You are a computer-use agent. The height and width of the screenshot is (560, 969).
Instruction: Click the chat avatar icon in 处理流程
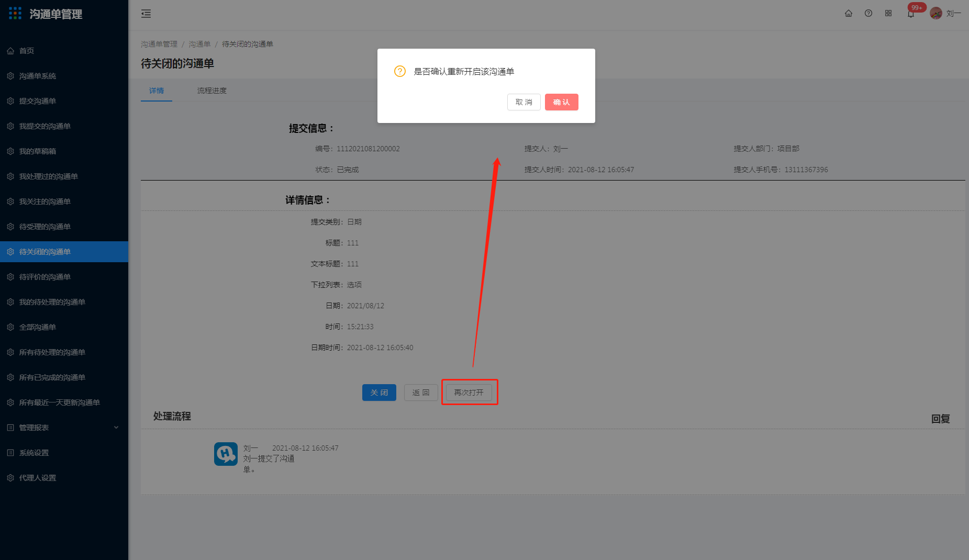[x=226, y=454]
